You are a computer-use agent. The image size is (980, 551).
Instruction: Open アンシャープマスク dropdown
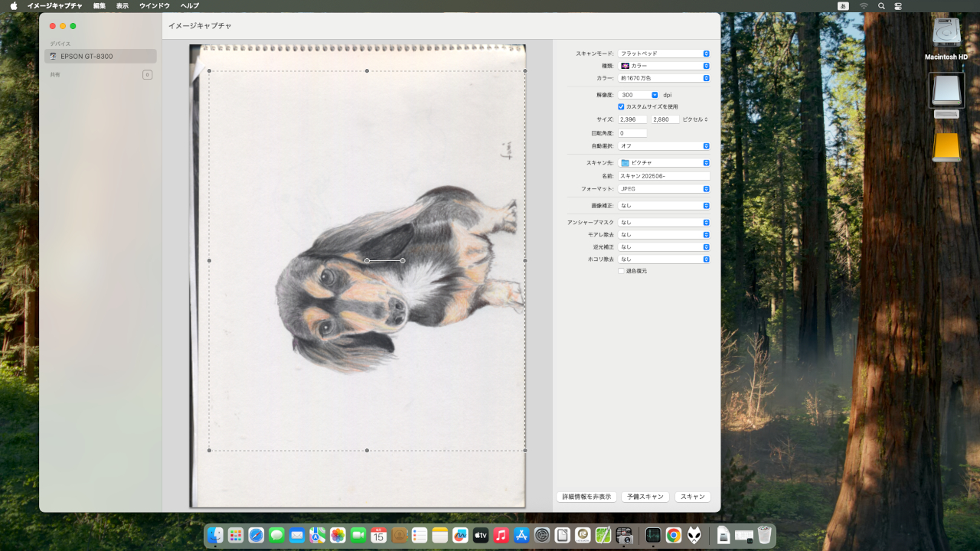click(x=664, y=222)
